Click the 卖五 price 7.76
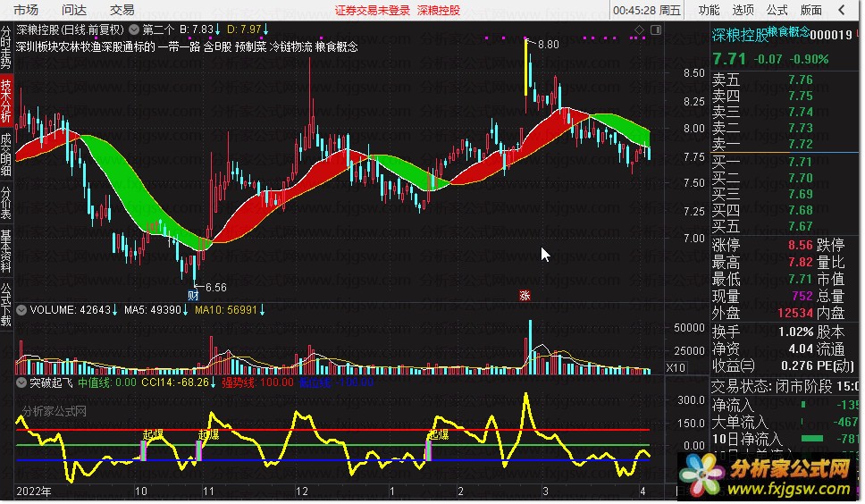Viewport: 865px width, 504px height. click(x=801, y=80)
